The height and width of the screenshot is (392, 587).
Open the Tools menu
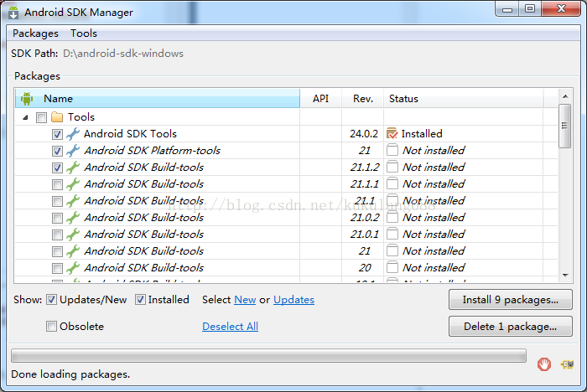click(84, 34)
